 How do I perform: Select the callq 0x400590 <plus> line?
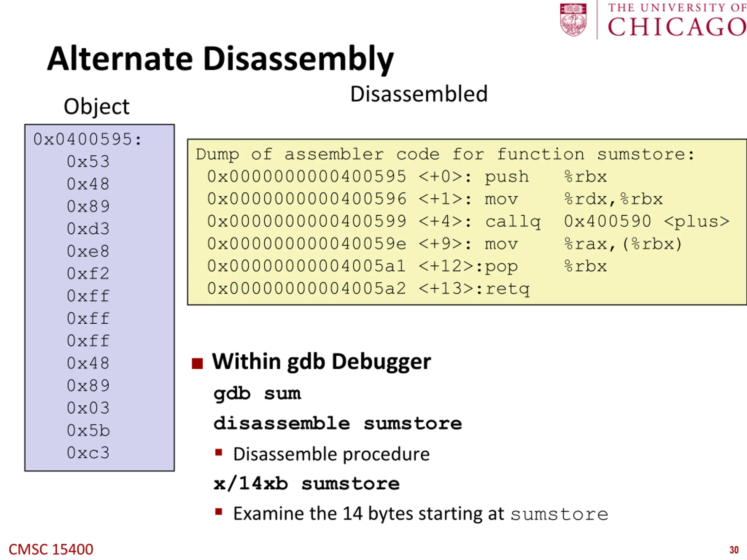(468, 222)
